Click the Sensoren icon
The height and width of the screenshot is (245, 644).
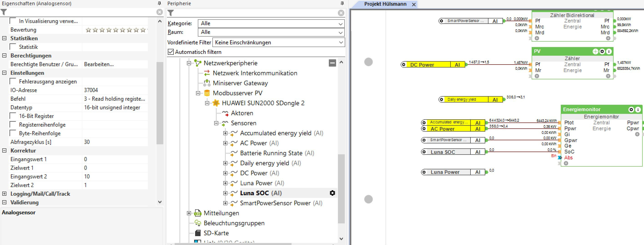[x=225, y=123]
